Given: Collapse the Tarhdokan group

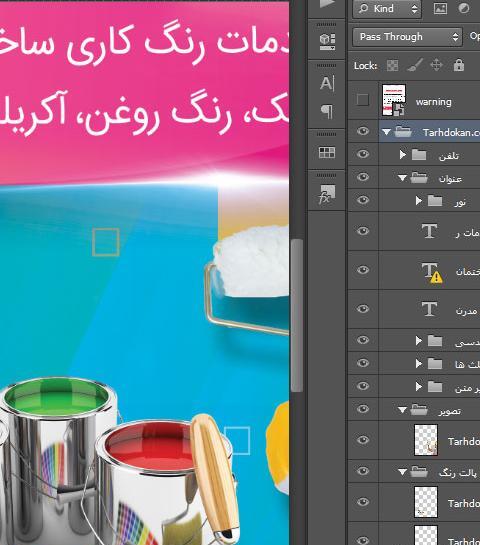Looking at the screenshot, I should 386,132.
